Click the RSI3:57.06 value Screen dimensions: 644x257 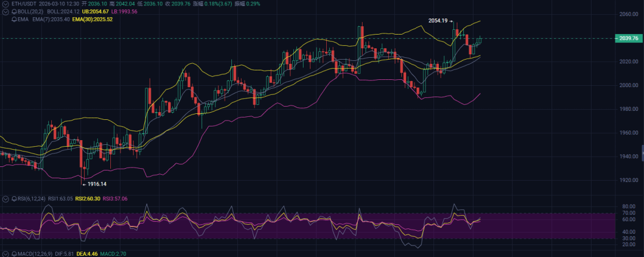point(115,199)
